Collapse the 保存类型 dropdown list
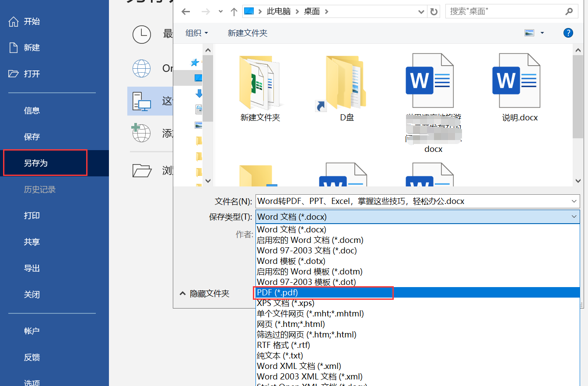Image resolution: width=588 pixels, height=386 pixels. click(x=574, y=217)
